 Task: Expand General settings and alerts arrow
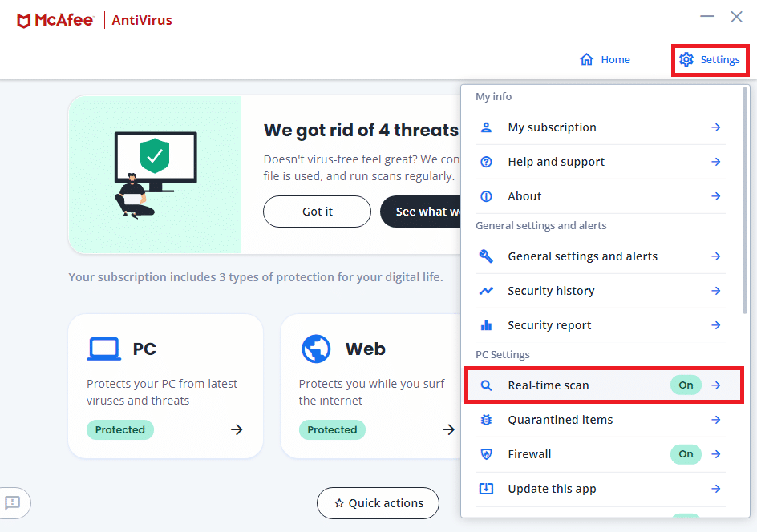pos(716,256)
